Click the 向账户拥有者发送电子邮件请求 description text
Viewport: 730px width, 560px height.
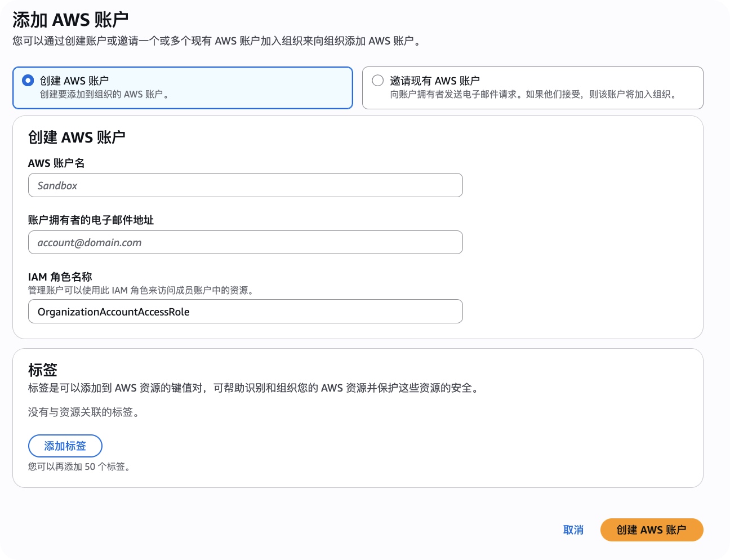(x=535, y=94)
